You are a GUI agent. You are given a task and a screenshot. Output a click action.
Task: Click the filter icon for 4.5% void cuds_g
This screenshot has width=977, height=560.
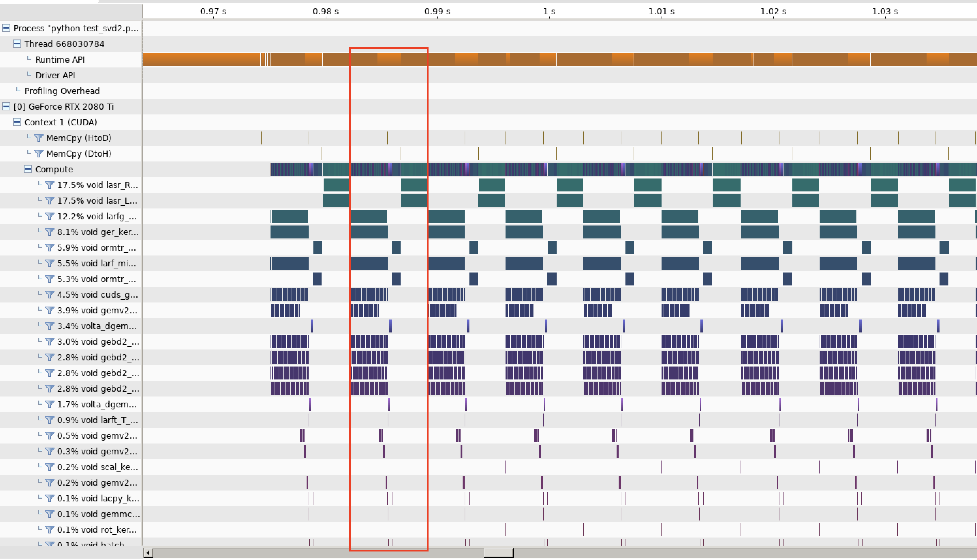coord(49,294)
